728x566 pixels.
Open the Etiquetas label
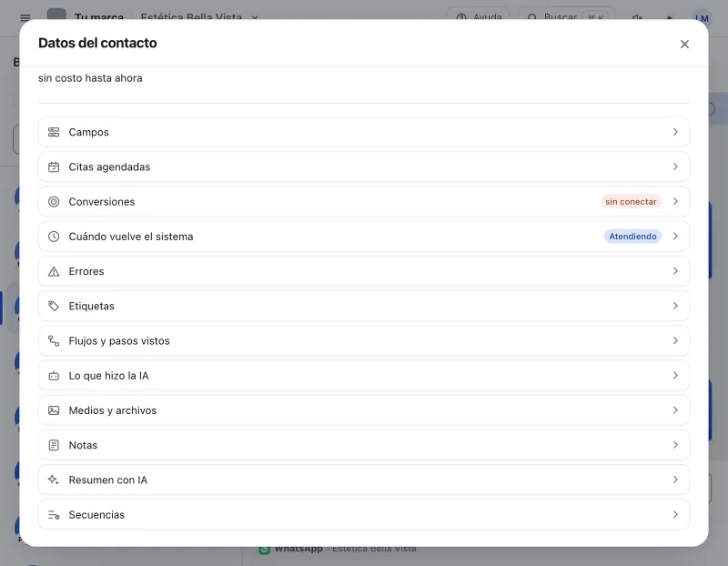coord(92,307)
